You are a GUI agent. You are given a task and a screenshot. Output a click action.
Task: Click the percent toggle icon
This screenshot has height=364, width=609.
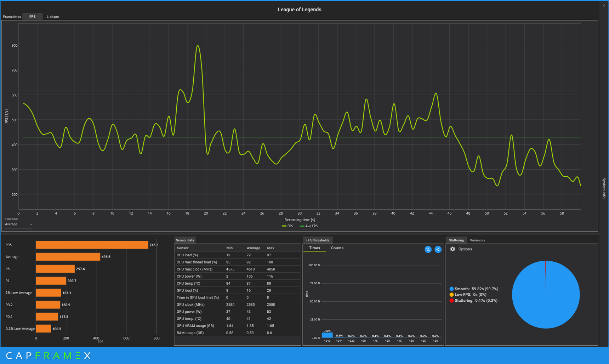click(x=428, y=249)
